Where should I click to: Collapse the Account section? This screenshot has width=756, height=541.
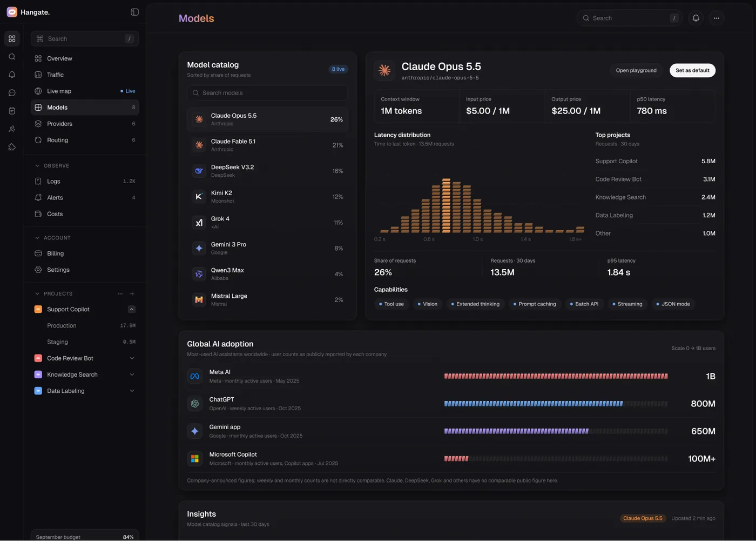tap(37, 238)
